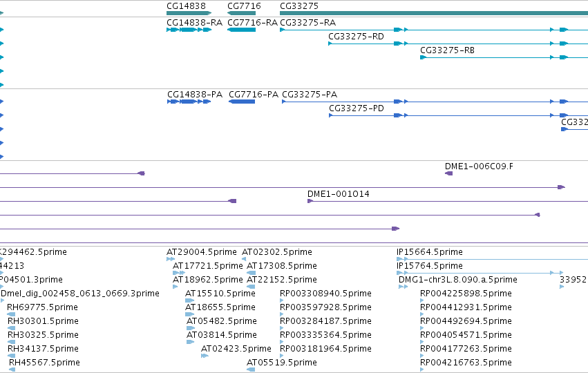Select the CG14838 gene bar
The image size is (588, 373).
[x=189, y=13]
